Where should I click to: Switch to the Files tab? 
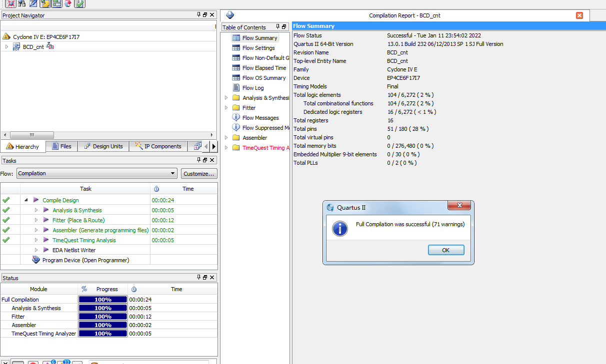(61, 146)
